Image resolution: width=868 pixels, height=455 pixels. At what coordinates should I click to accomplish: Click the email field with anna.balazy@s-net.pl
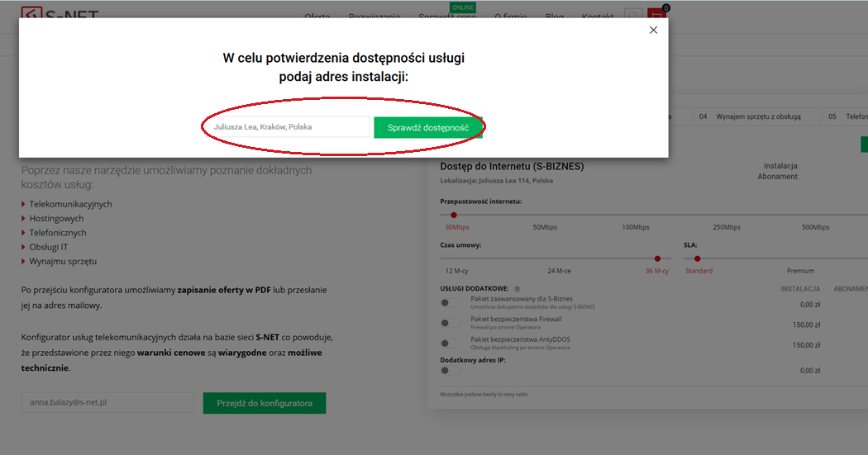click(108, 402)
